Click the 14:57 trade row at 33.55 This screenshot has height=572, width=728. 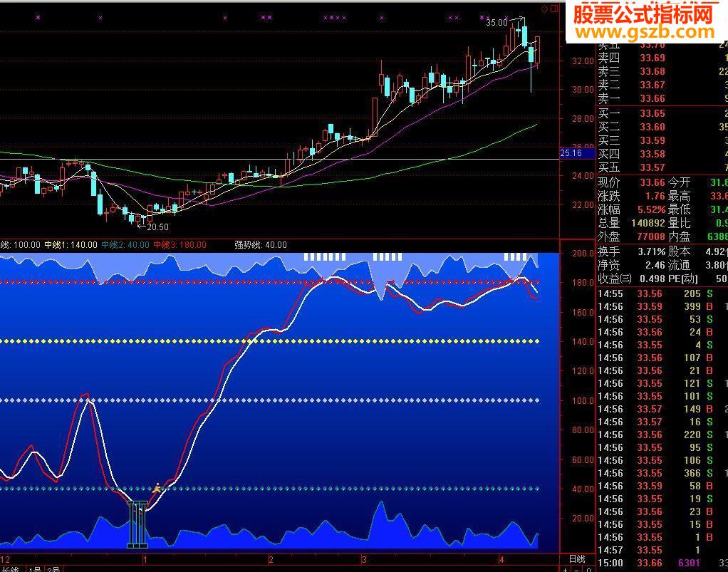(662, 550)
